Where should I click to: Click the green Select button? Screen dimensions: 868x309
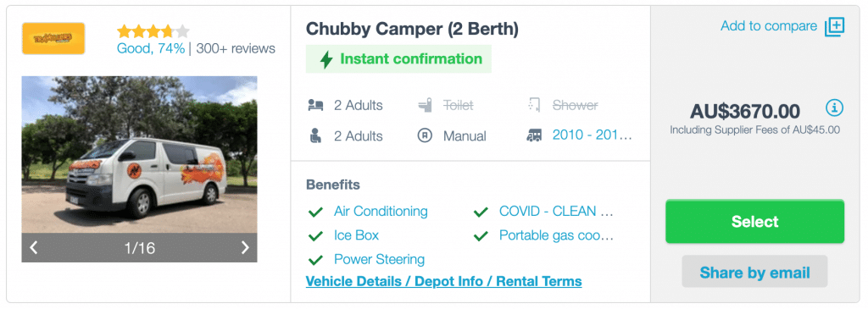click(754, 222)
